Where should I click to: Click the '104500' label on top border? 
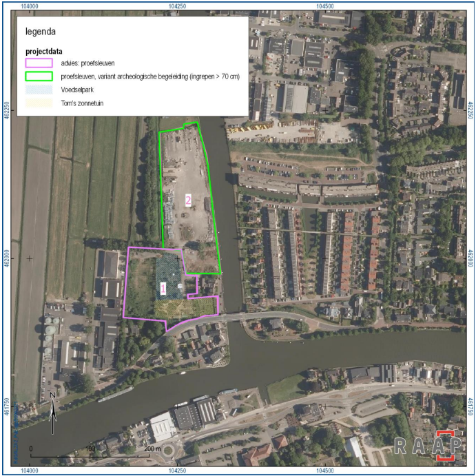click(x=325, y=6)
